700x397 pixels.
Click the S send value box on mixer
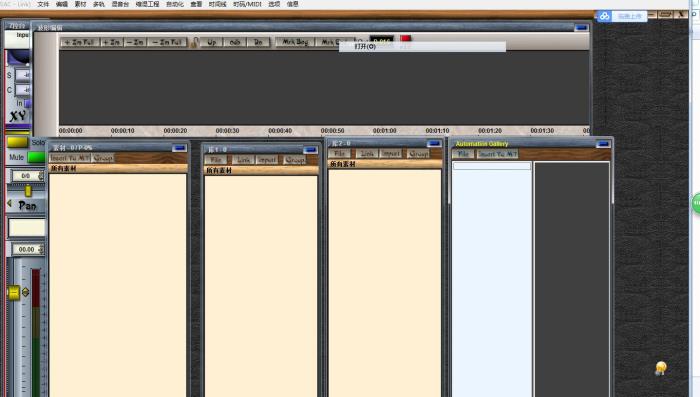pos(23,75)
